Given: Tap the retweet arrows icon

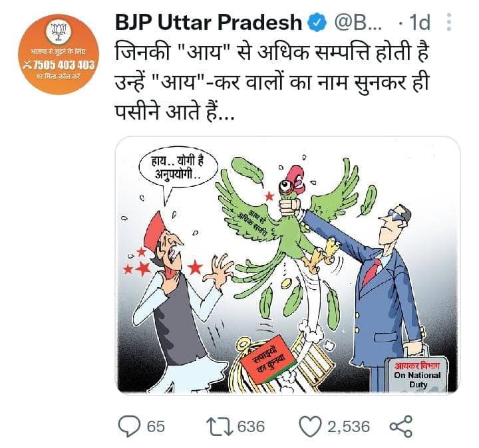Looking at the screenshot, I should coord(220,426).
